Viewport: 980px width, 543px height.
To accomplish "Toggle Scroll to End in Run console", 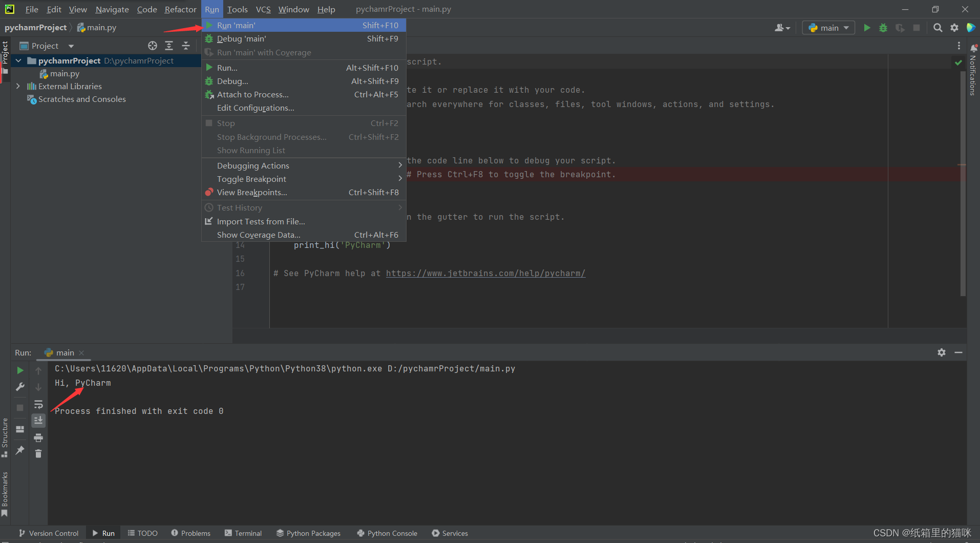I will click(38, 421).
